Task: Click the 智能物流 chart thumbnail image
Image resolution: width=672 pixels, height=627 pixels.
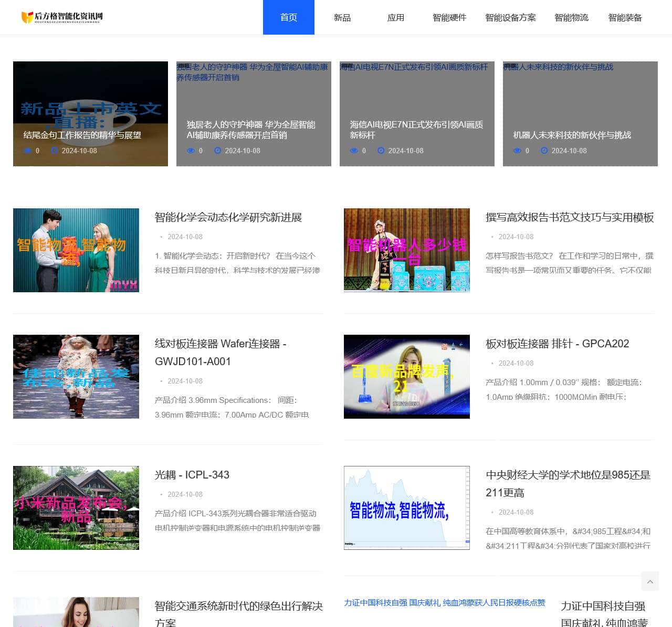Action: tap(406, 507)
